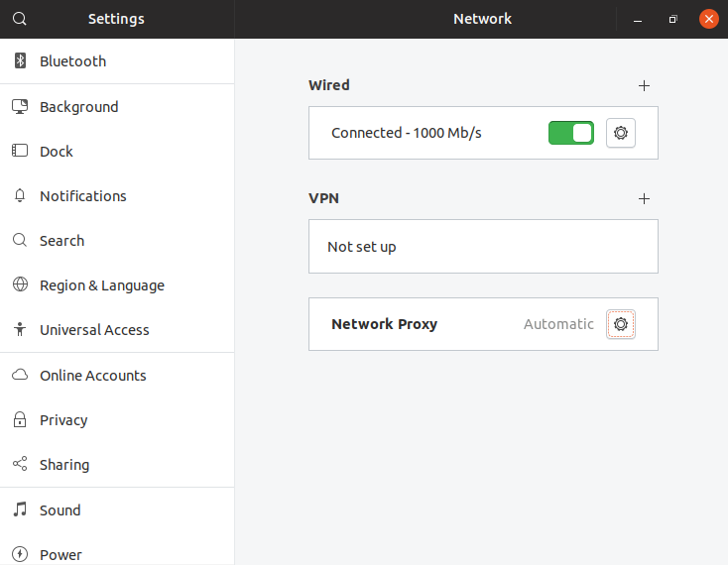The width and height of the screenshot is (728, 565).
Task: Click the Sharing icon in sidebar
Action: pyautogui.click(x=20, y=464)
